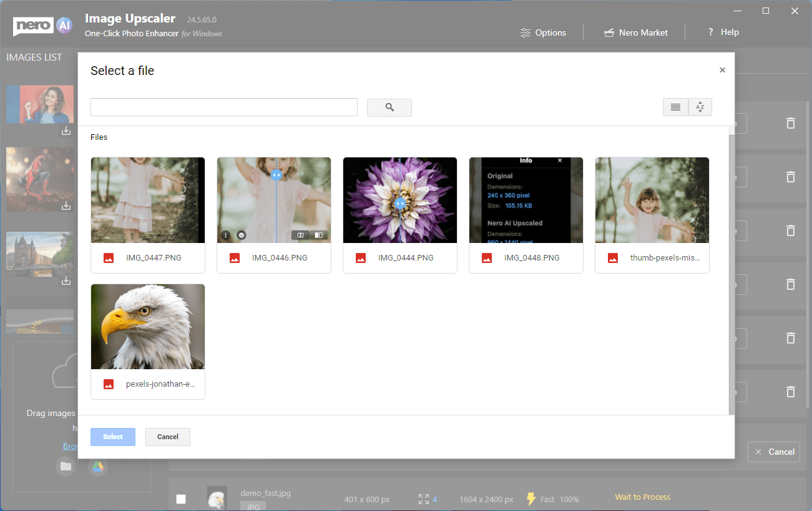Click the thumb-pexels-mis... file name
The height and width of the screenshot is (511, 812).
click(665, 257)
